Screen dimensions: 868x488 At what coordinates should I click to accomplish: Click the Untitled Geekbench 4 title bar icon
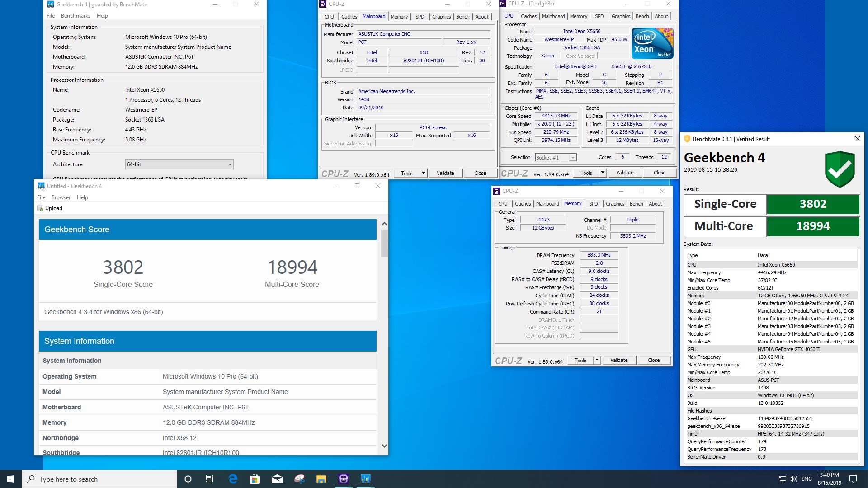41,186
